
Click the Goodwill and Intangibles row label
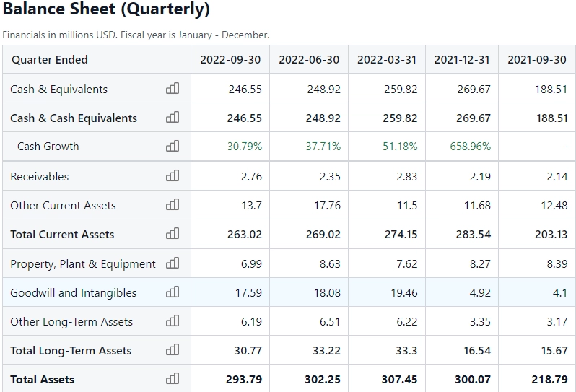[73, 292]
